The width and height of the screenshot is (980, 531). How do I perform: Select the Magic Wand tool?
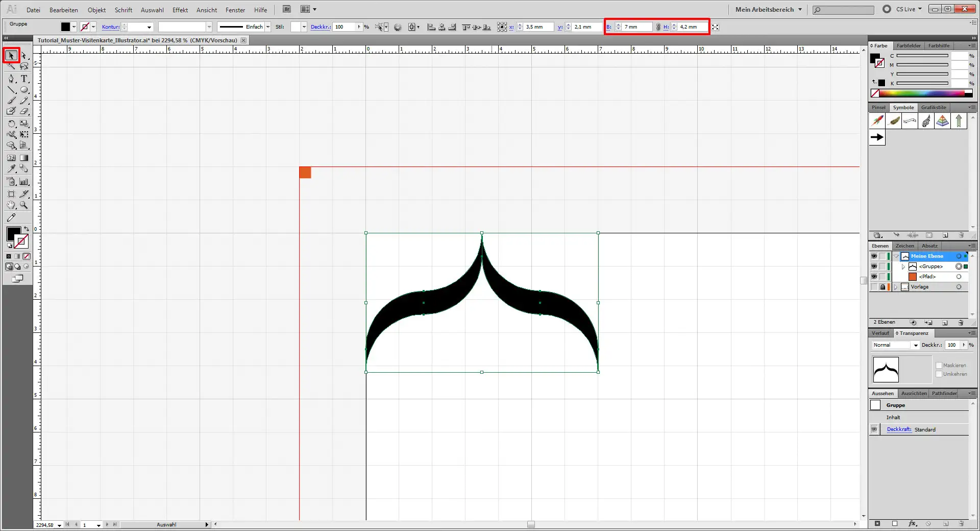point(11,66)
